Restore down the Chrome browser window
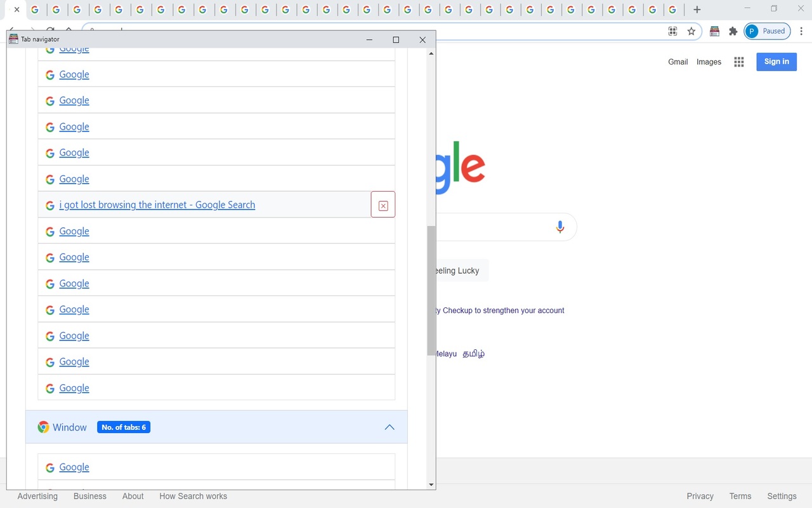Viewport: 812px width, 508px height. coord(774,8)
